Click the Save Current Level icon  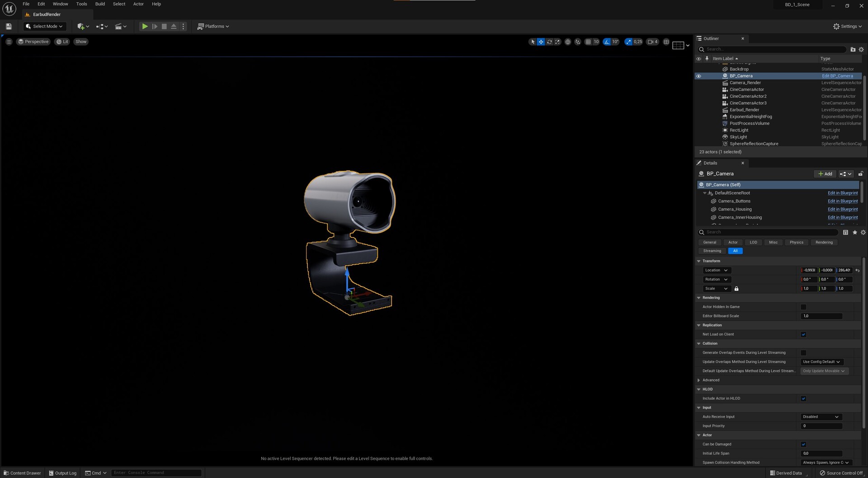click(x=9, y=26)
